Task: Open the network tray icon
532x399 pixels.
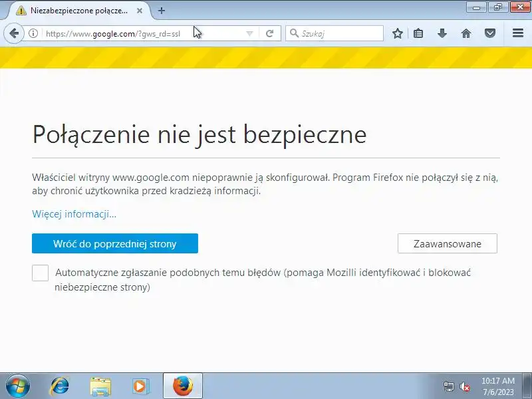Action: 448,386
